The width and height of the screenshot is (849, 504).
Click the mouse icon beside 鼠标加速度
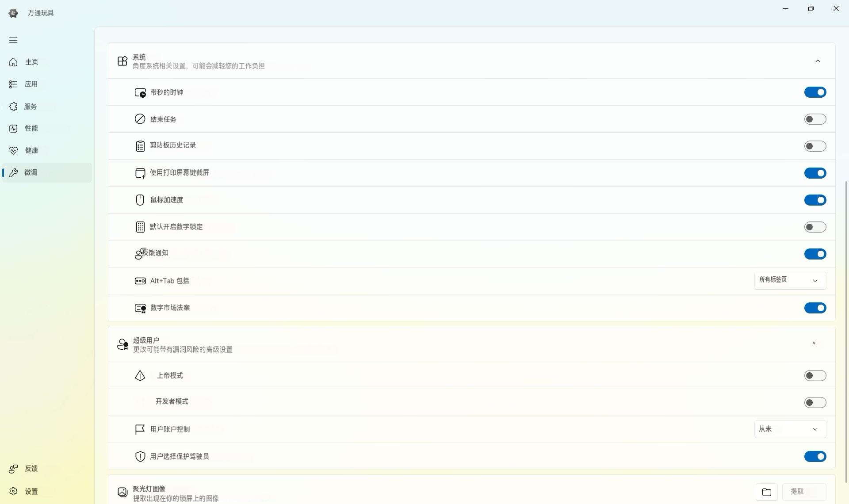click(x=140, y=200)
